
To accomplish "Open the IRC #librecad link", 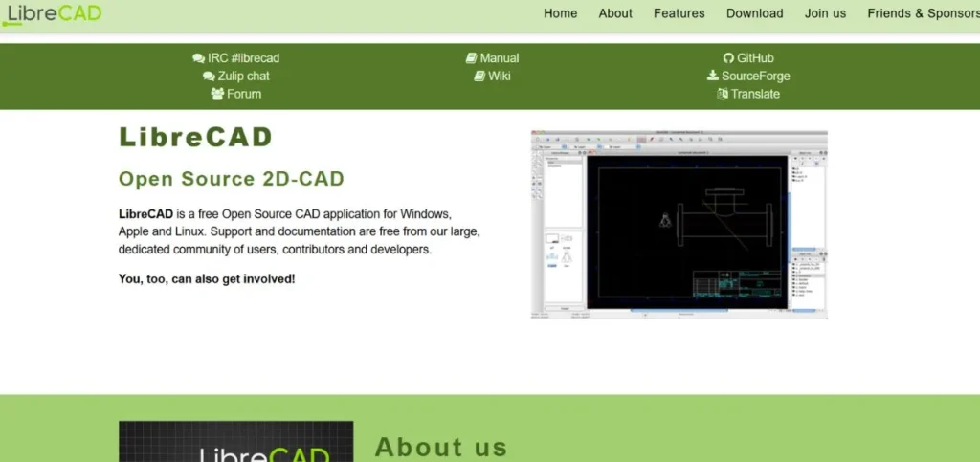I will (x=243, y=58).
